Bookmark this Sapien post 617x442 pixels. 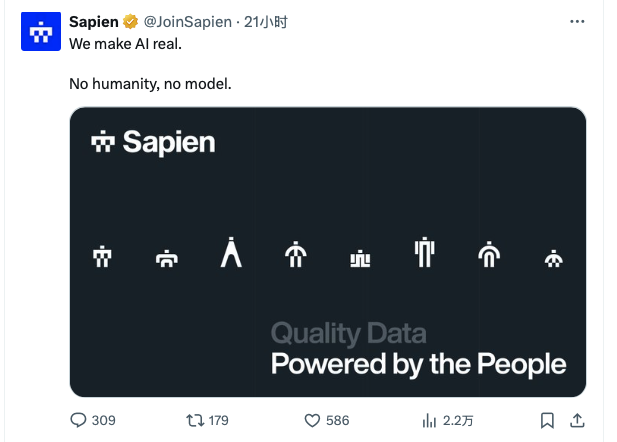tap(547, 420)
